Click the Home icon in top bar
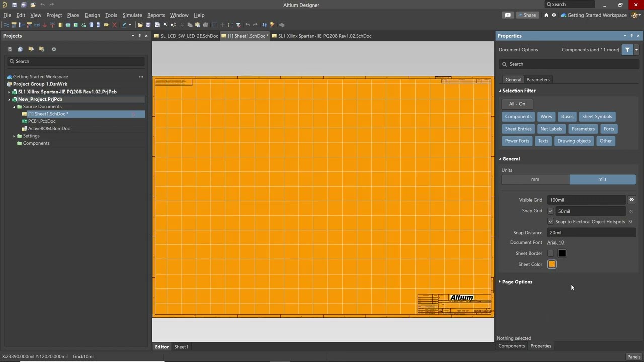The height and width of the screenshot is (362, 644). point(546,15)
